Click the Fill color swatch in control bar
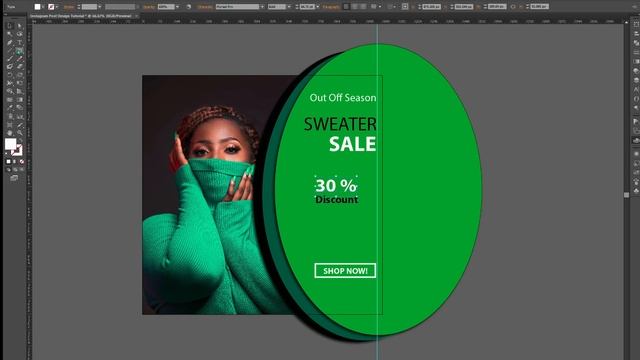 (x=37, y=7)
